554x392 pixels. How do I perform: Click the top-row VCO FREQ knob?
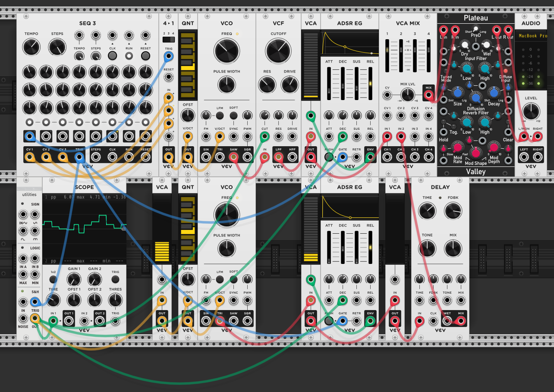(x=227, y=51)
